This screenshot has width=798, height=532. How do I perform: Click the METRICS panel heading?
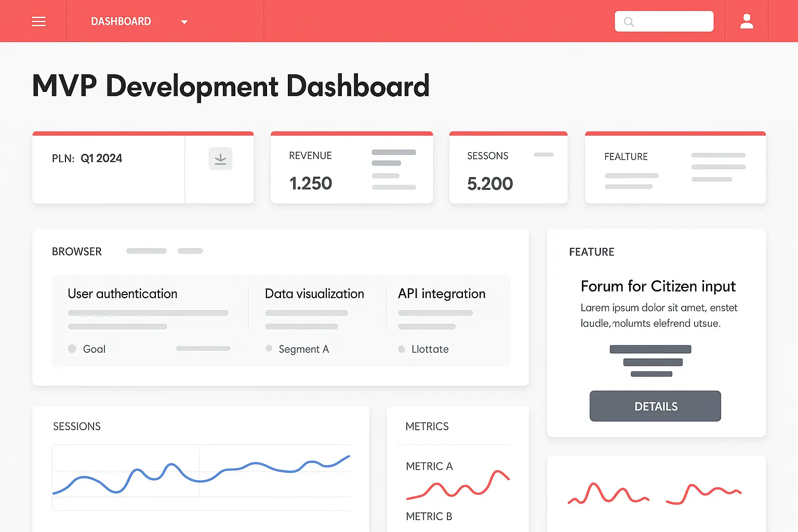[427, 427]
